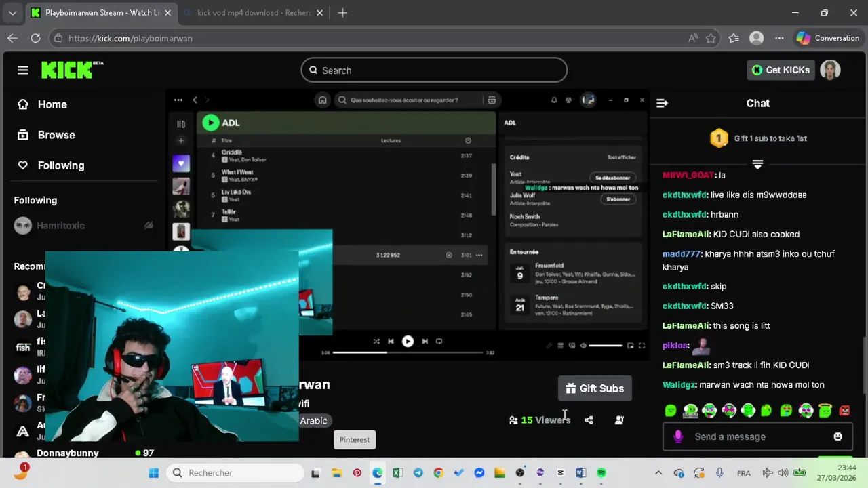Expand the gift leaderboard chevron under chat header
The image size is (868, 488).
(757, 165)
